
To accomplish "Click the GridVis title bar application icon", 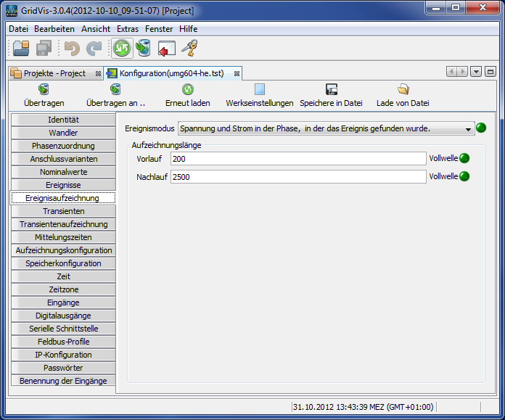I will [x=12, y=11].
